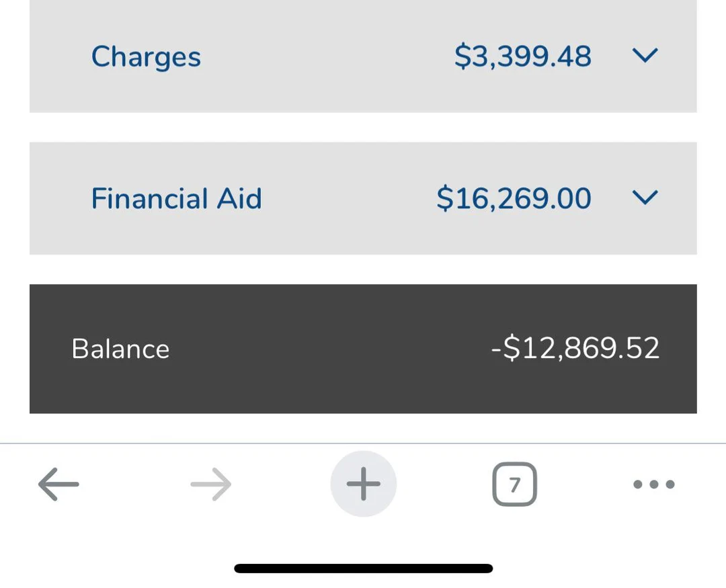
Task: Tap the dark Balance summary bar
Action: 363,348
